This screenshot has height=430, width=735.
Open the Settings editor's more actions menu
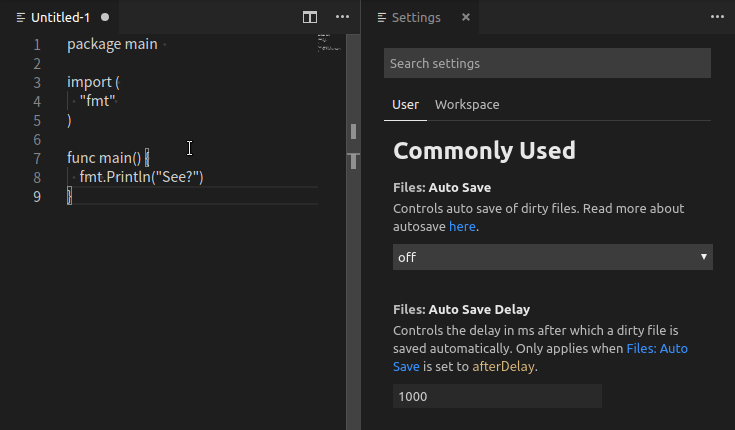716,18
